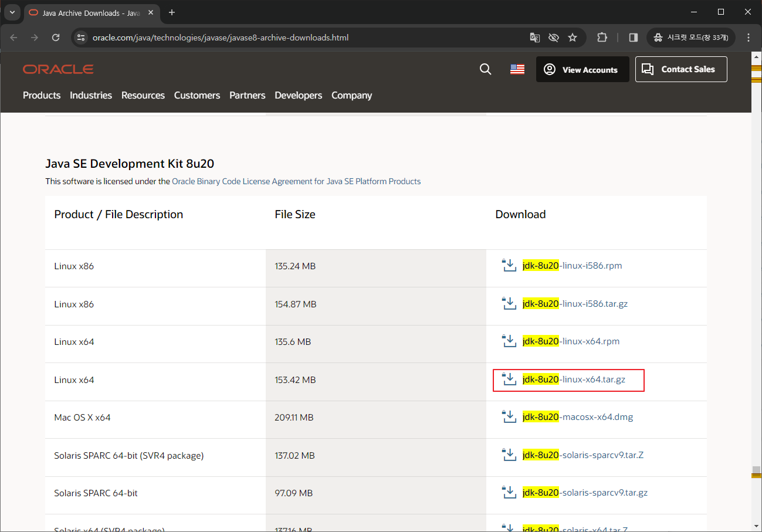Click the File Size column header
762x532 pixels.
coord(295,215)
